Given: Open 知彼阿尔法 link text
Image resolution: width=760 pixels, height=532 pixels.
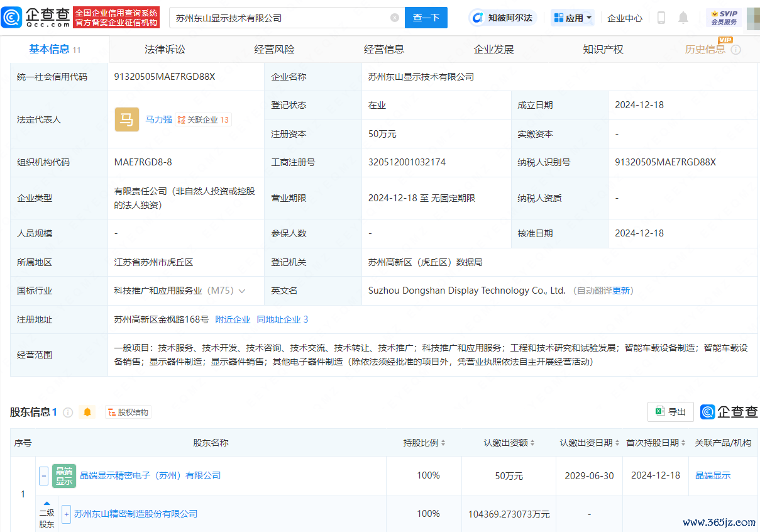Looking at the screenshot, I should point(510,18).
